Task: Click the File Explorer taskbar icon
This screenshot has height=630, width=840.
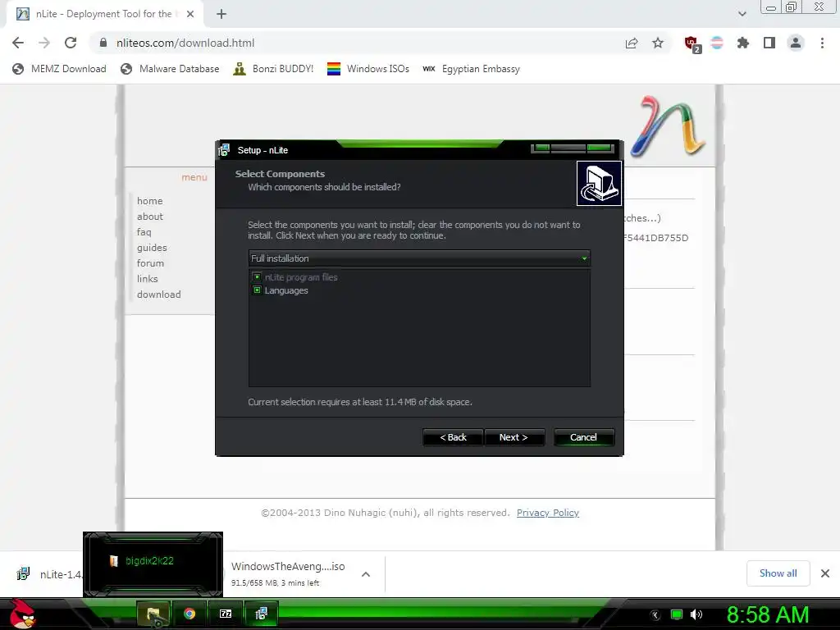Action: (x=153, y=614)
